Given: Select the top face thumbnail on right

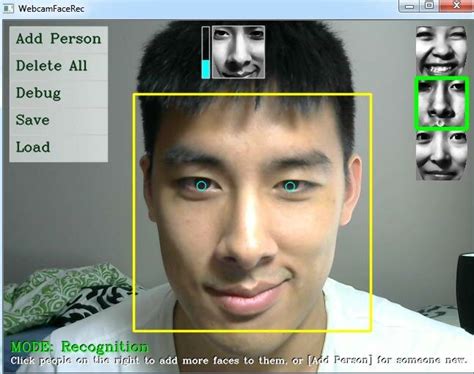Looking at the screenshot, I should click(x=441, y=51).
